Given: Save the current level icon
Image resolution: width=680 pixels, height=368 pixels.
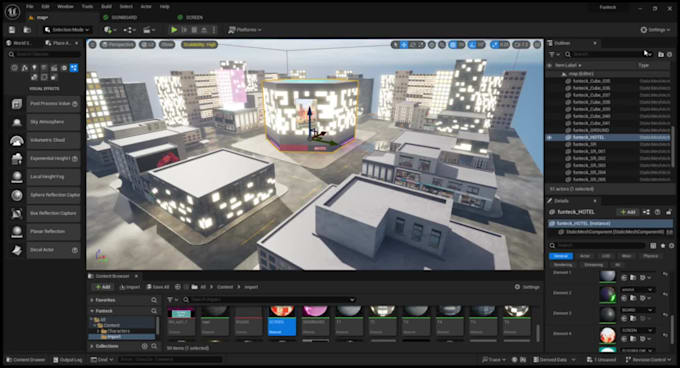Looking at the screenshot, I should pyautogui.click(x=12, y=30).
